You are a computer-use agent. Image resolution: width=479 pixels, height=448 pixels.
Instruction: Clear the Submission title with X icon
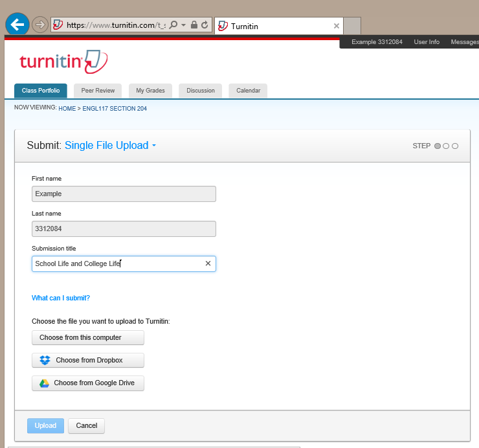coord(208,263)
